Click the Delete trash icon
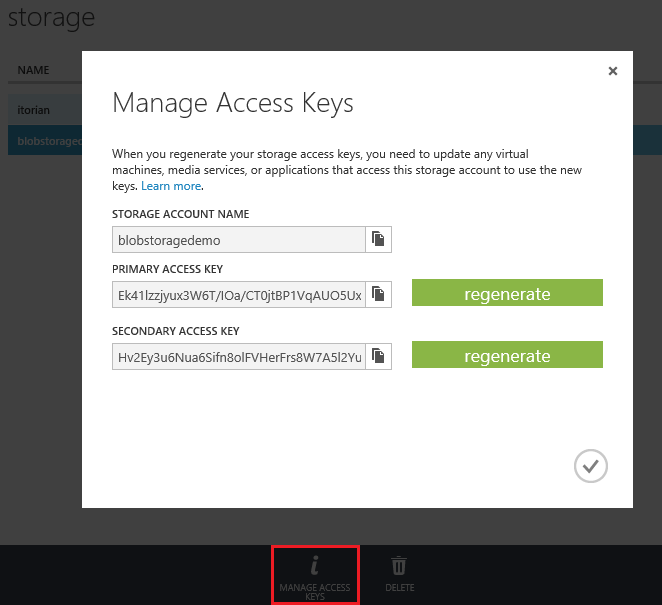This screenshot has width=662, height=605. (x=399, y=574)
